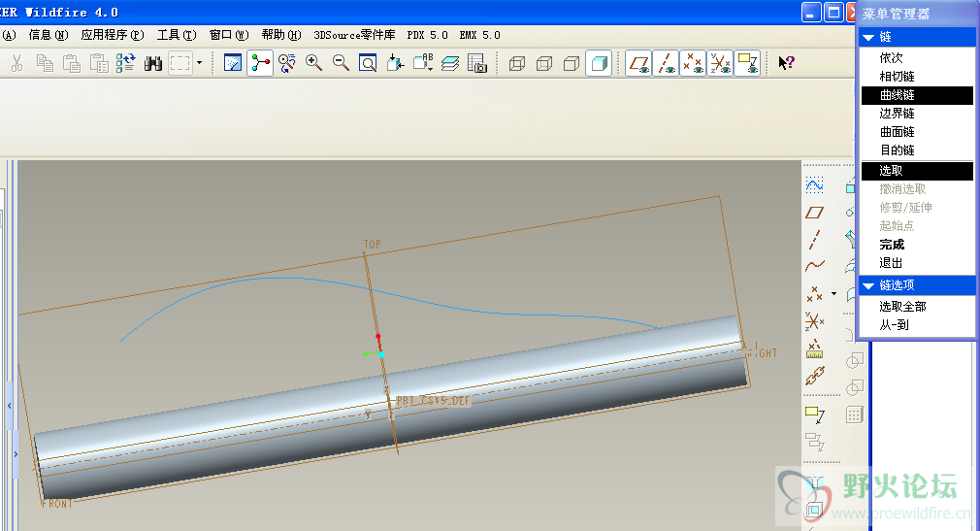Click the Reorient view icon

click(x=395, y=63)
